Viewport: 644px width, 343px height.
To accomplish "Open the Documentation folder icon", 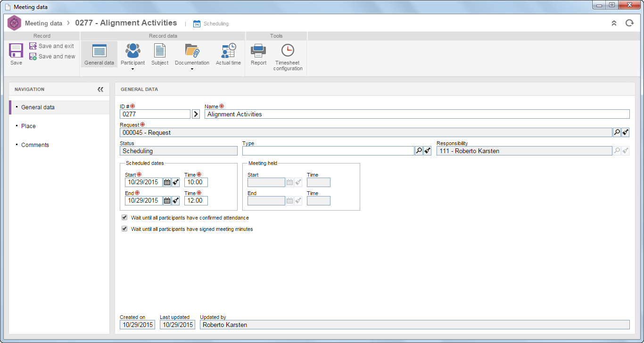I will (192, 51).
